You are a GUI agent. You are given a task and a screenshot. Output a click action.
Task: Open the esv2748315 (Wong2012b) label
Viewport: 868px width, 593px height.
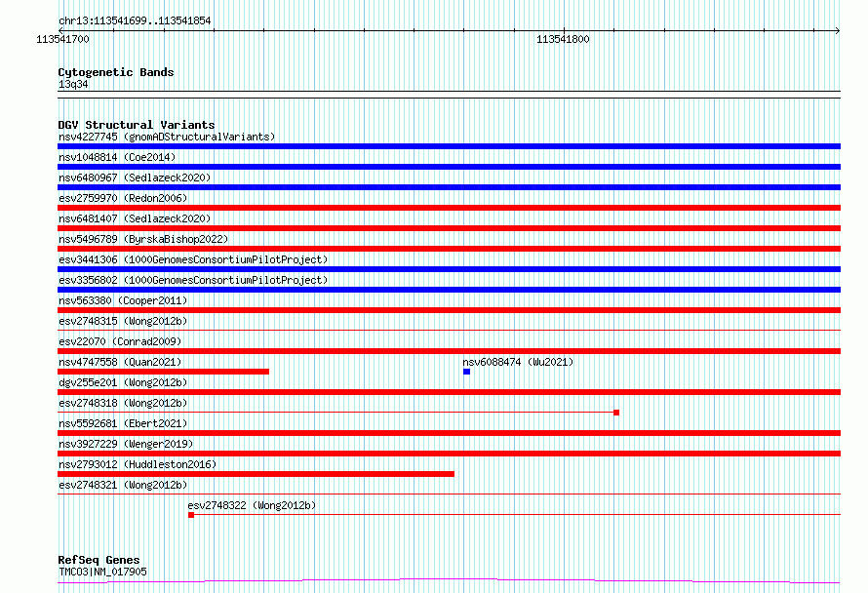(123, 321)
